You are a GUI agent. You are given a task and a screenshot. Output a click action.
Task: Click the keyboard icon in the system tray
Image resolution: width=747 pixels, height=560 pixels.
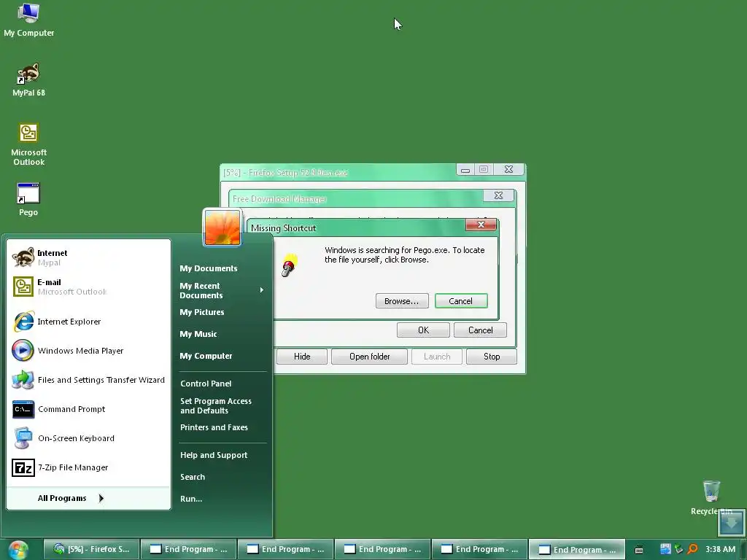pyautogui.click(x=639, y=550)
